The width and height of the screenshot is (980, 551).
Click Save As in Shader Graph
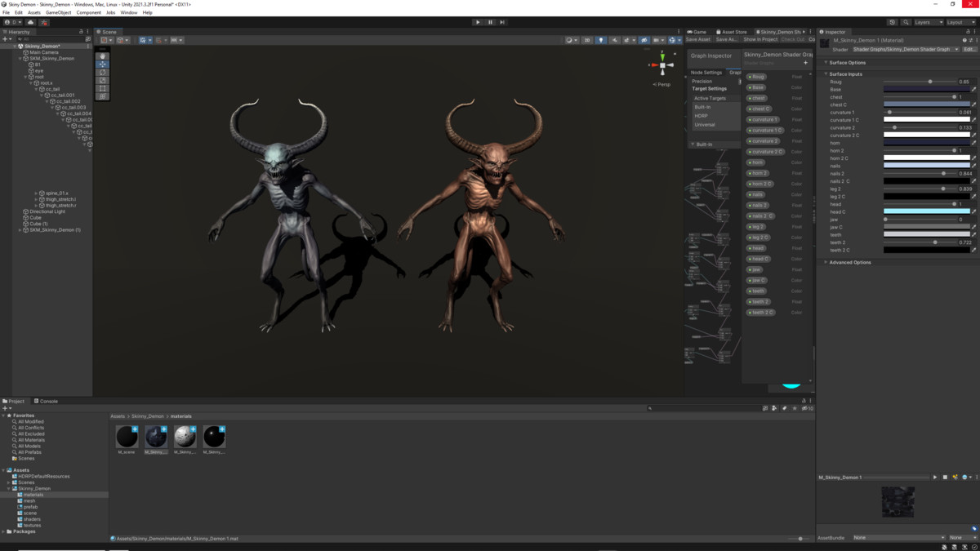point(727,39)
